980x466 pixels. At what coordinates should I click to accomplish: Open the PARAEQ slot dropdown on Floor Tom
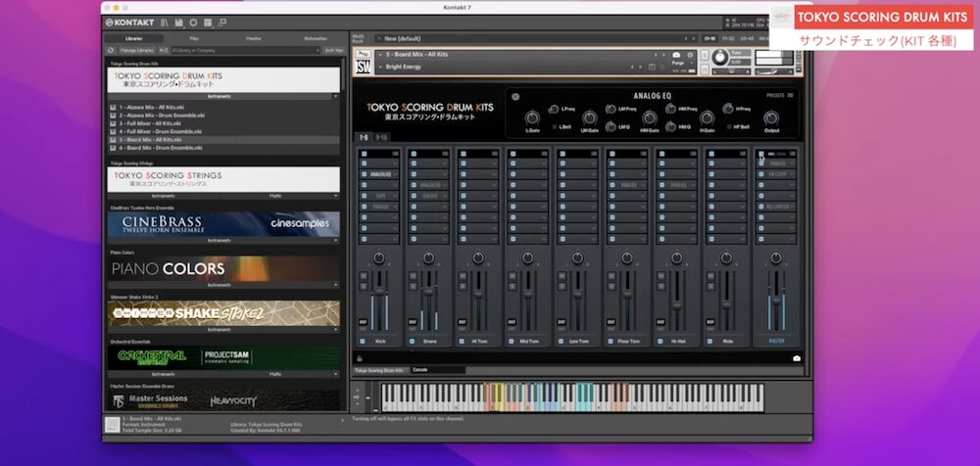(x=643, y=185)
